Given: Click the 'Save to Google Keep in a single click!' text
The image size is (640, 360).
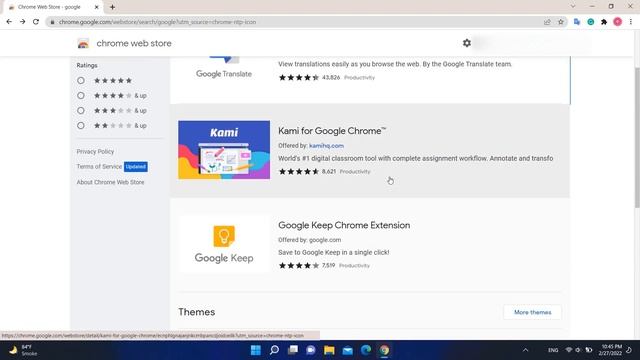Looking at the screenshot, I should (x=333, y=252).
